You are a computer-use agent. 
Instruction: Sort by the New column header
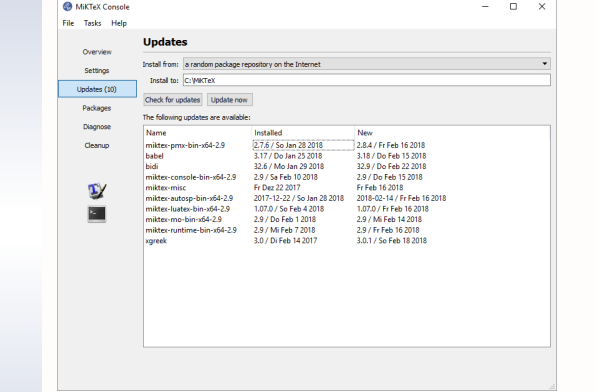[452, 133]
